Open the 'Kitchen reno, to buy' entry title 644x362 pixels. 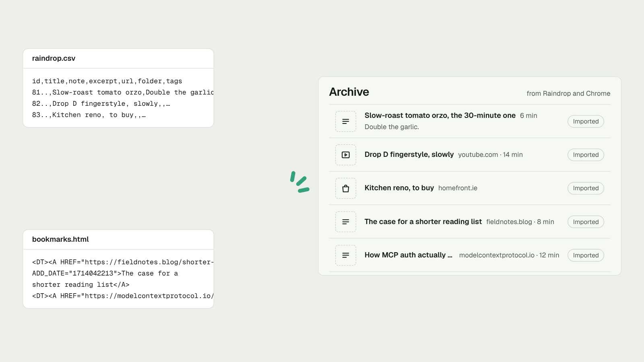tap(399, 188)
